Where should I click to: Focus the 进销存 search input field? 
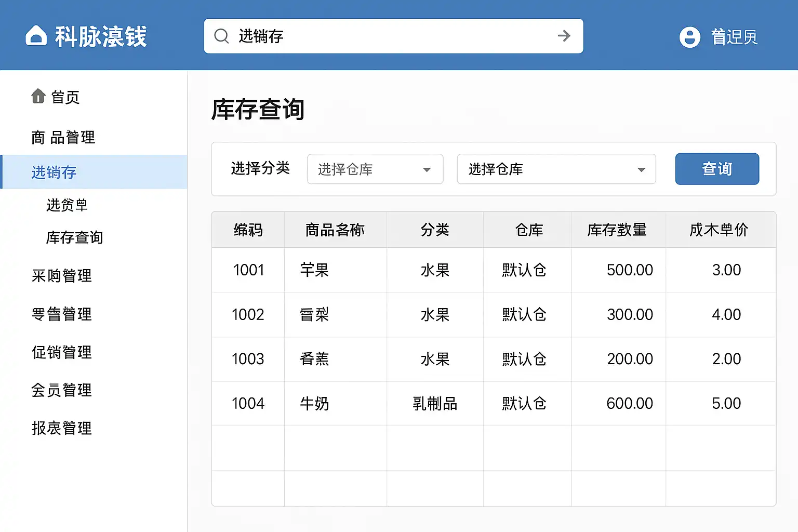(x=390, y=36)
